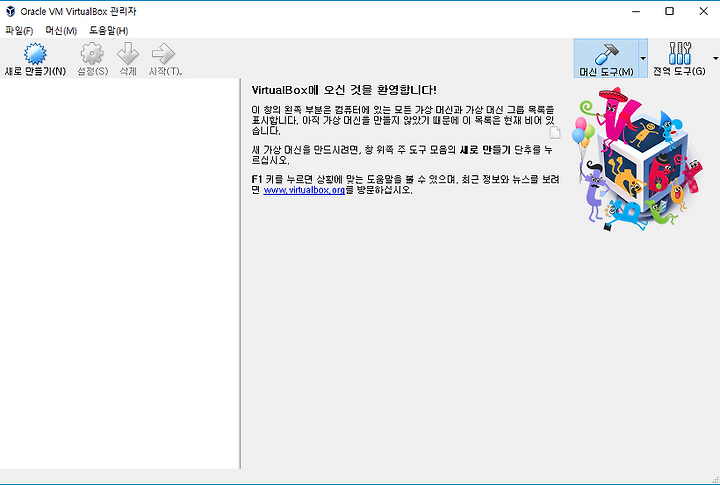Expand the 전역 도구(G) dropdown arrow
The width and height of the screenshot is (720, 485).
click(x=715, y=58)
